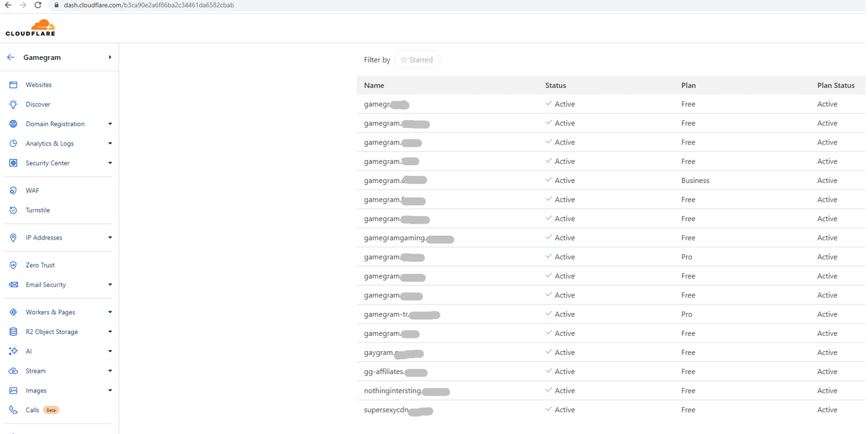Image resolution: width=868 pixels, height=434 pixels.
Task: Click the browser address bar URL
Action: (x=149, y=5)
